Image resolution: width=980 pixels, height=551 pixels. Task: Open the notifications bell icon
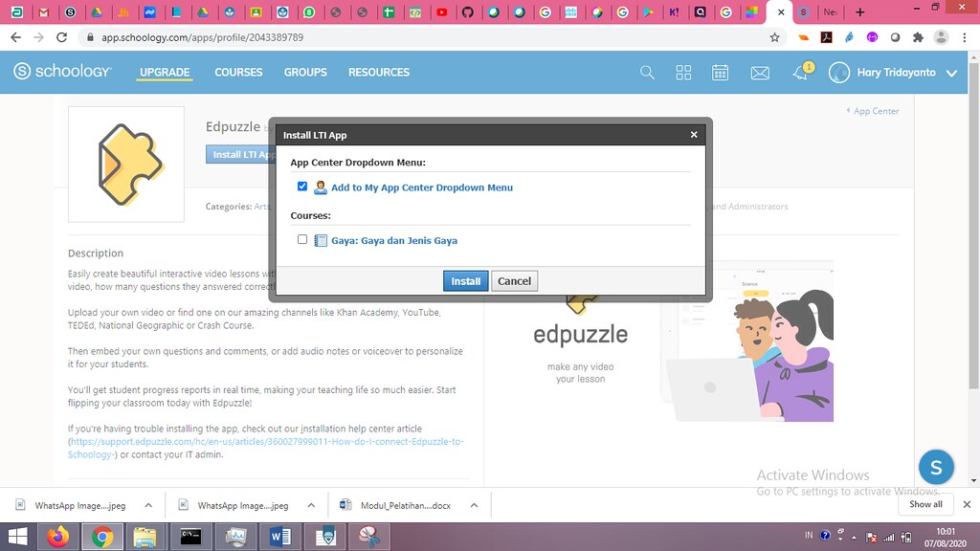801,73
